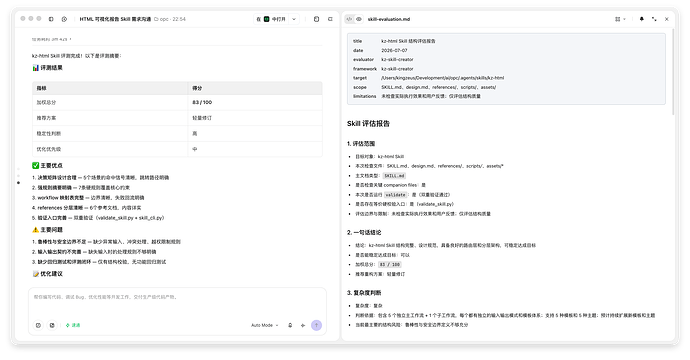Click the validate inline code tag
The width and height of the screenshot is (690, 360).
point(396,195)
